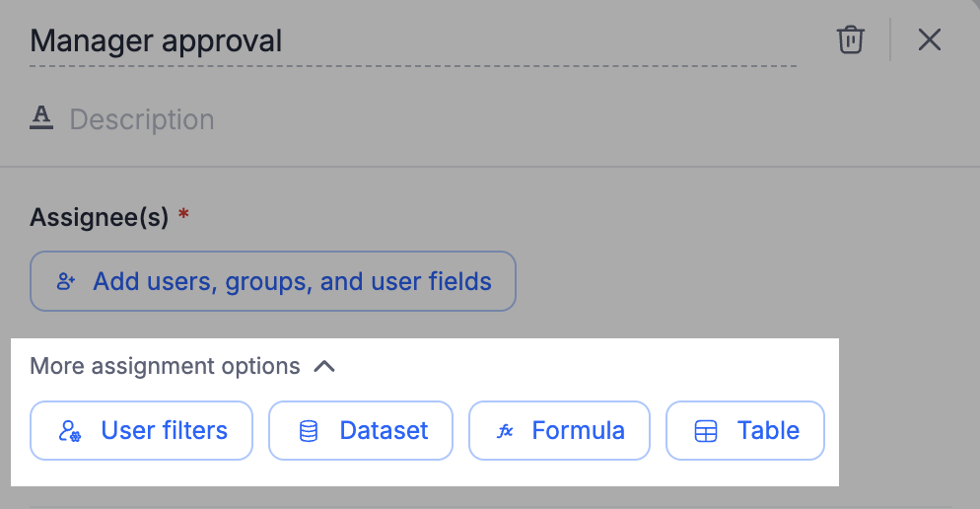This screenshot has height=509, width=980.
Task: Click into the Description field
Action: point(142,120)
